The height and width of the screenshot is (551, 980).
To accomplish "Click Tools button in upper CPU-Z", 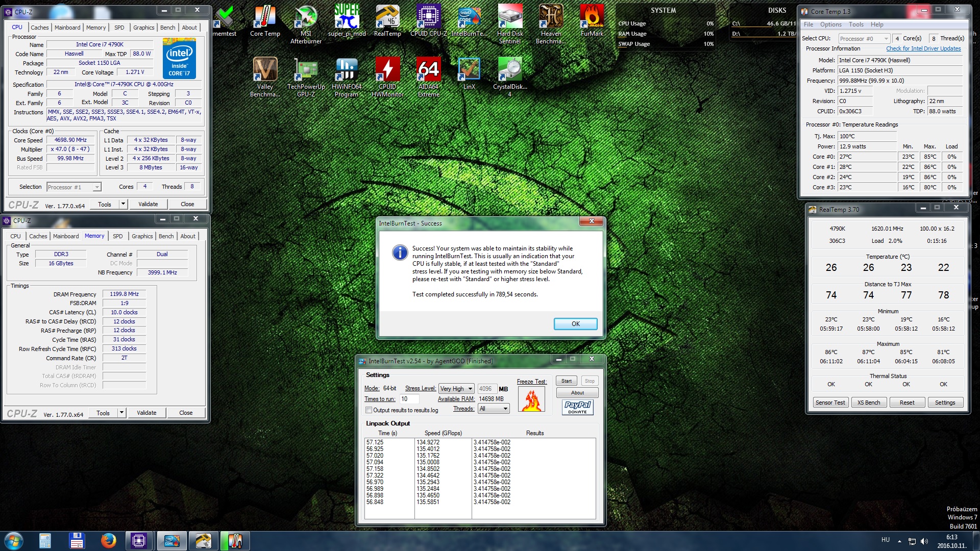I will (x=105, y=204).
